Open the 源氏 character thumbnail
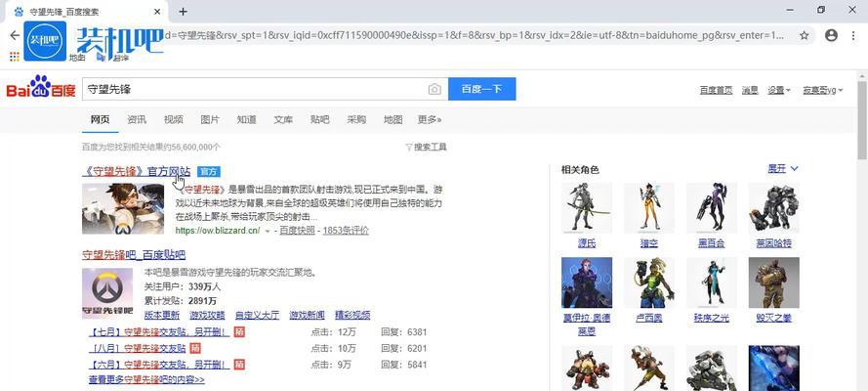The image size is (868, 391). point(587,207)
